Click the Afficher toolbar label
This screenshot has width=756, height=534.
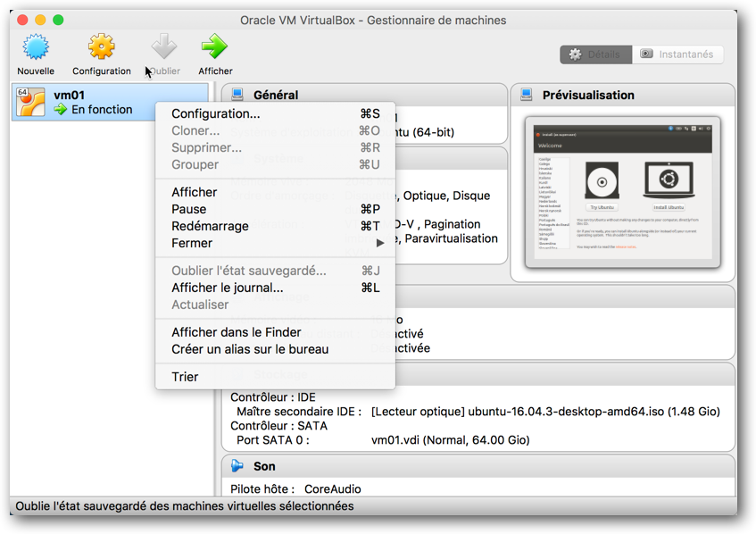(215, 71)
